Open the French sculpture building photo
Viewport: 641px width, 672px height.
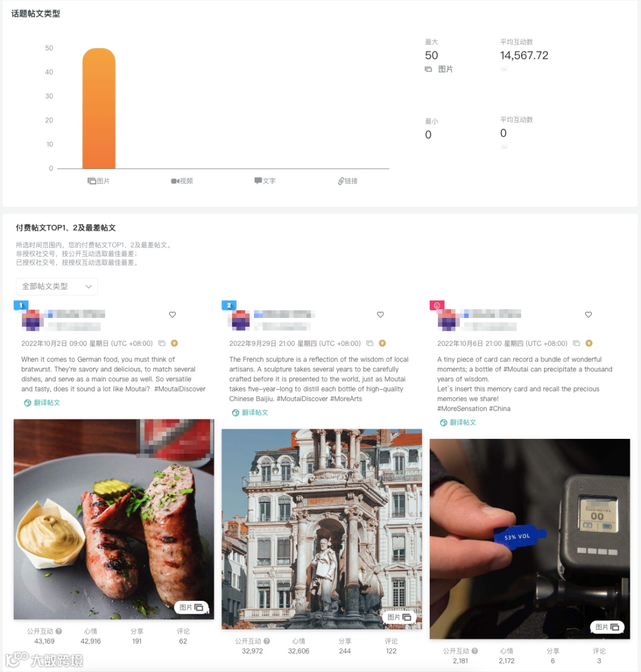(322, 529)
